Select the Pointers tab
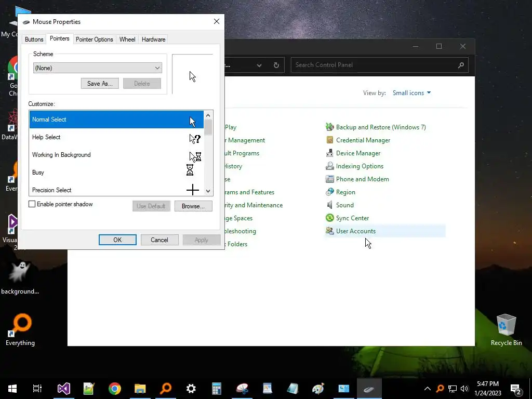The image size is (532, 399). point(59,38)
